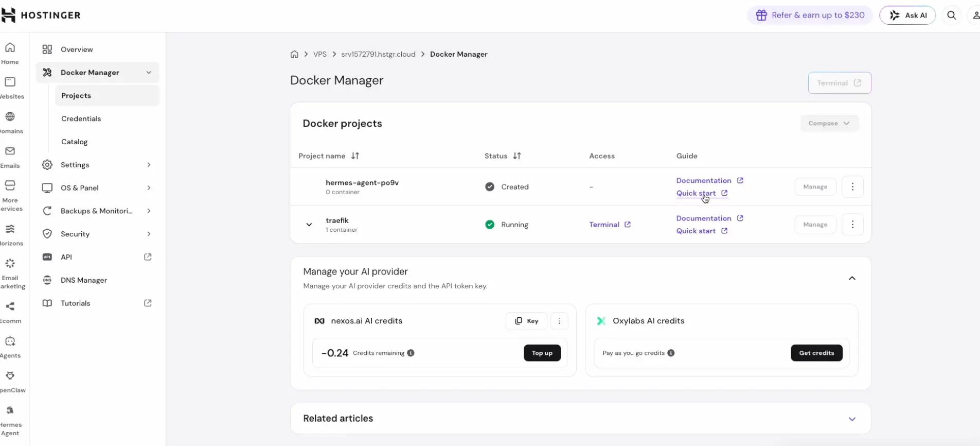
Task: Open Quick start link for traefik
Action: point(702,231)
